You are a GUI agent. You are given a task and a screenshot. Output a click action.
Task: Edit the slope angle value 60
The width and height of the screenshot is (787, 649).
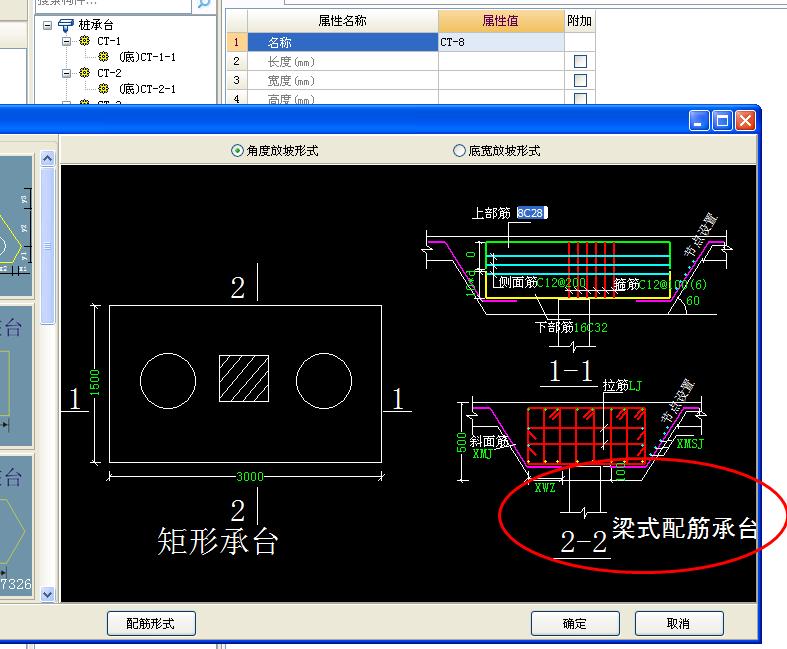(x=693, y=301)
